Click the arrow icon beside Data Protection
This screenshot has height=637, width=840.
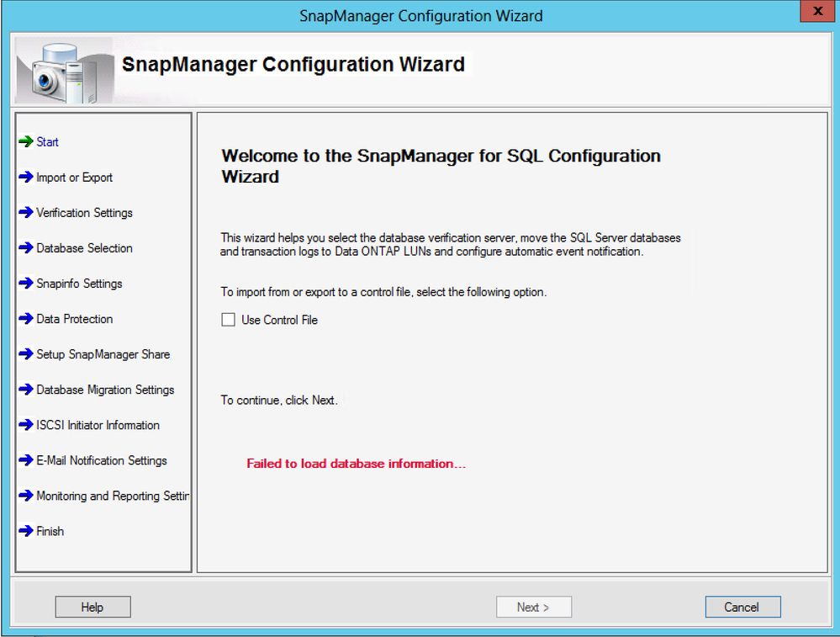tap(26, 318)
